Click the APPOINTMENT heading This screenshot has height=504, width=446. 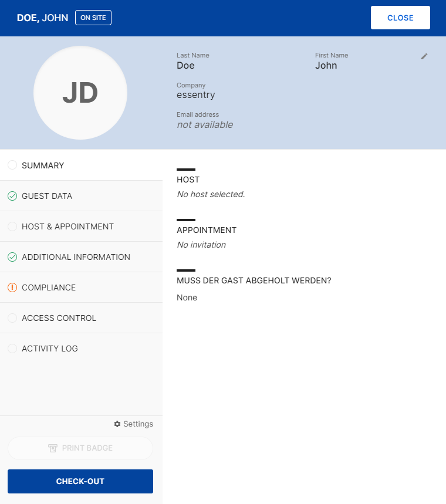(207, 230)
